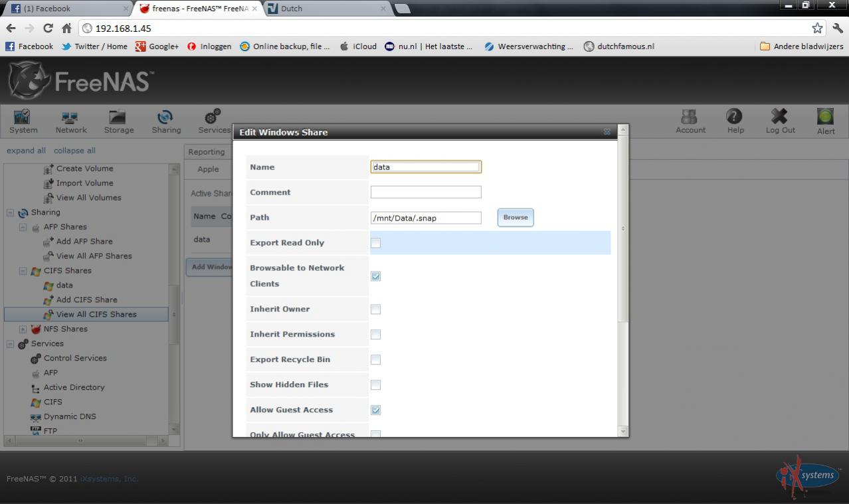Open the Storage toolbar icon
The image size is (849, 504).
tap(119, 122)
